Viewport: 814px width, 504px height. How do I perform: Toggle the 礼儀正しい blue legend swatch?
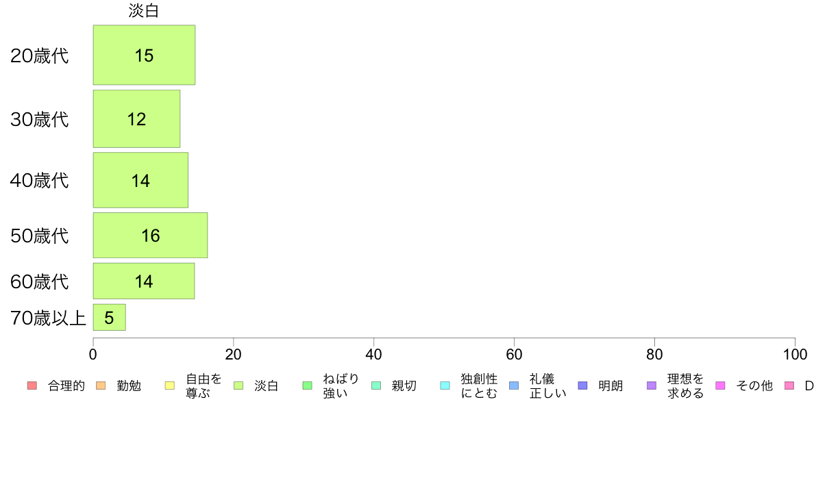coord(514,386)
